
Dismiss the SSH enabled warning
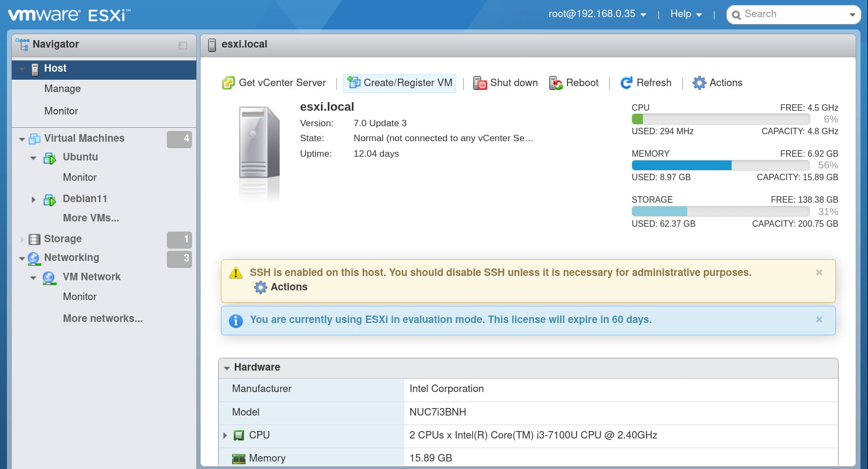coord(819,273)
